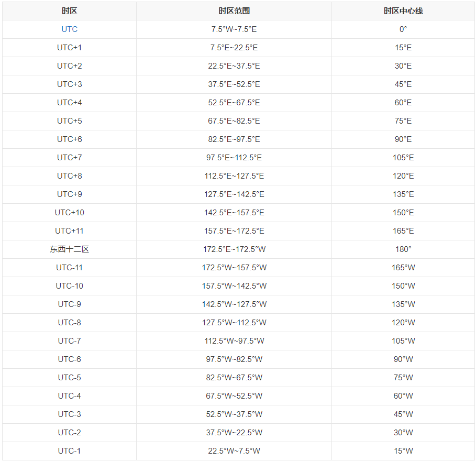Select the UTC+8 cell
Viewport: 476px width, 462px height.
tap(70, 176)
